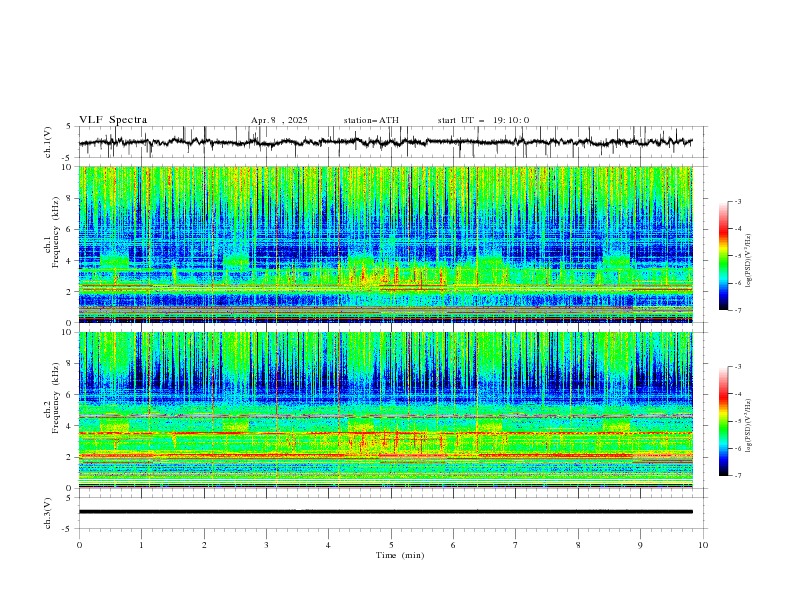
Task: Click the "VLF Spectra" title text
Action: [x=113, y=120]
